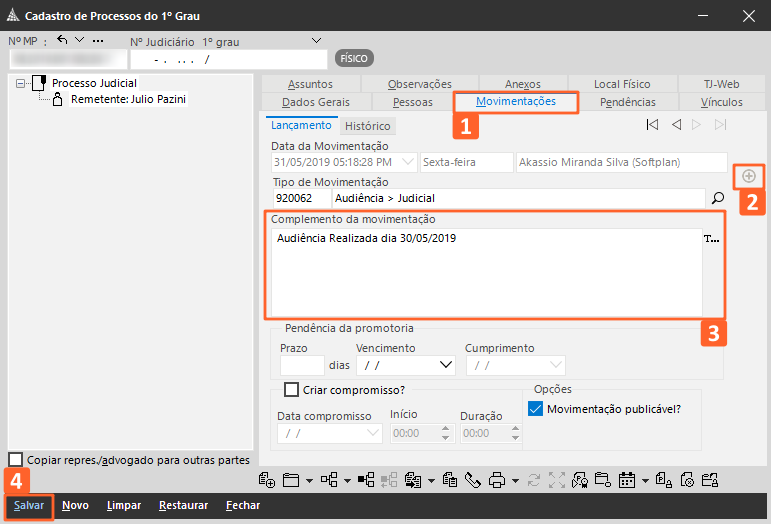This screenshot has height=524, width=771.
Task: Toggle Copiar repres./advogado para outras partes
Action: click(x=15, y=459)
